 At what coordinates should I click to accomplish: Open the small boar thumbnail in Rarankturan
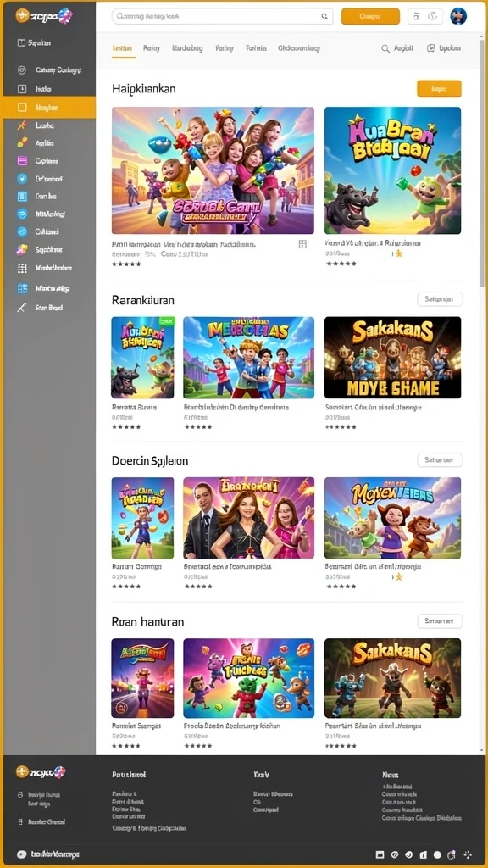(142, 358)
